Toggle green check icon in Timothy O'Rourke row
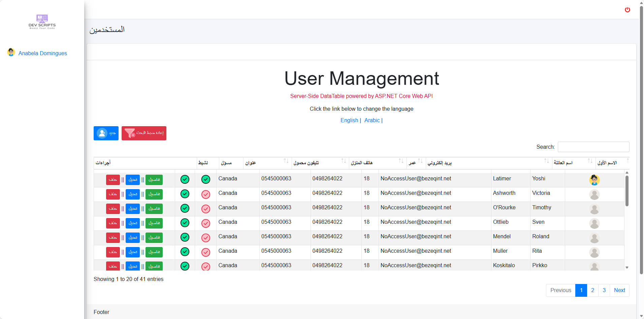The image size is (644, 319). pos(185,208)
